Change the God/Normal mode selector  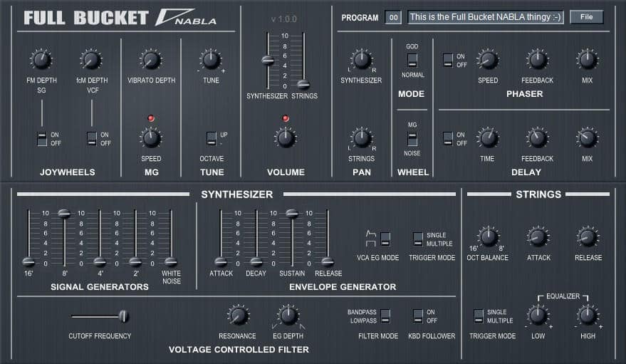point(412,61)
